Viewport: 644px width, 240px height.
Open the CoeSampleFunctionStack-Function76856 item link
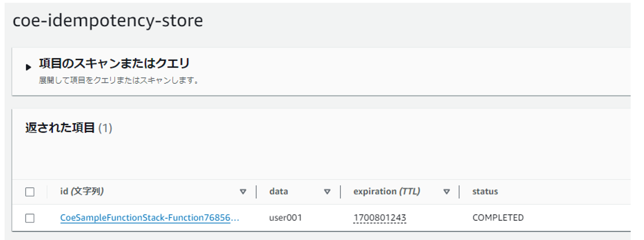[x=150, y=218]
